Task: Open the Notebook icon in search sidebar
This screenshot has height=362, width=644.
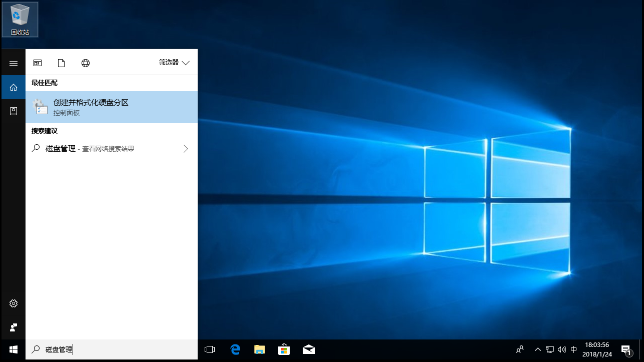Action: click(14, 111)
